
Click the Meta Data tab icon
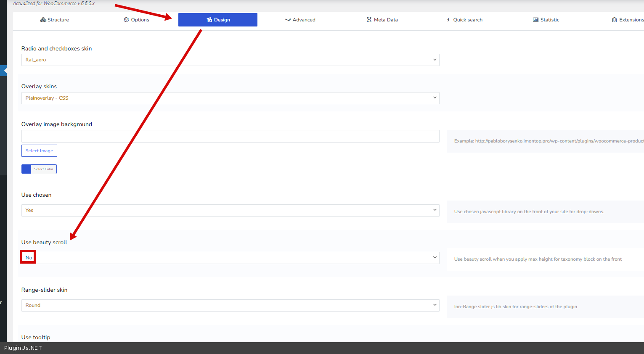(369, 20)
